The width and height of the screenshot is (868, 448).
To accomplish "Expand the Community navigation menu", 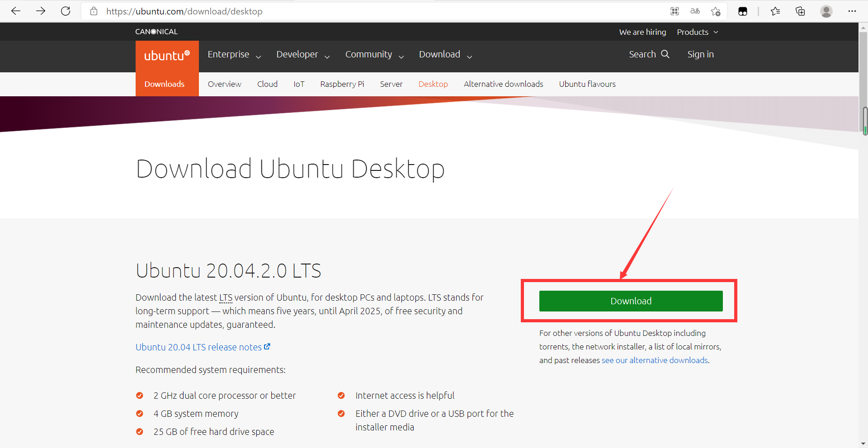I will click(368, 54).
